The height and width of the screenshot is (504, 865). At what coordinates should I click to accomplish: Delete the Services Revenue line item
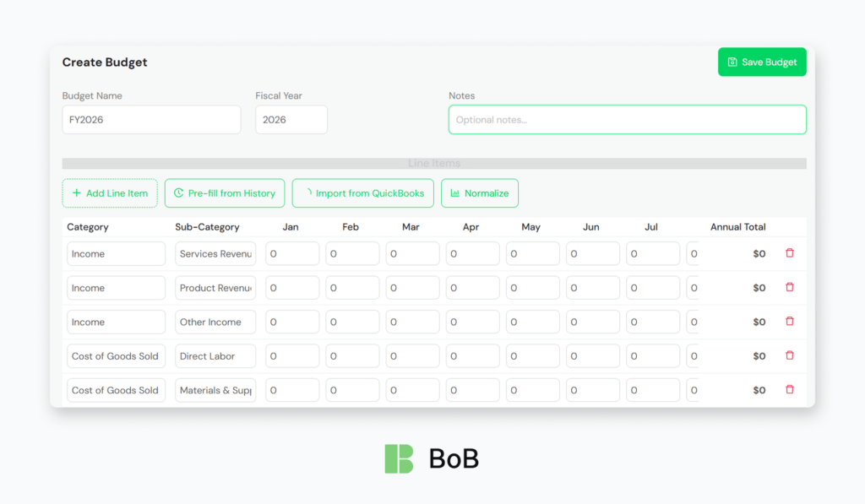point(789,253)
